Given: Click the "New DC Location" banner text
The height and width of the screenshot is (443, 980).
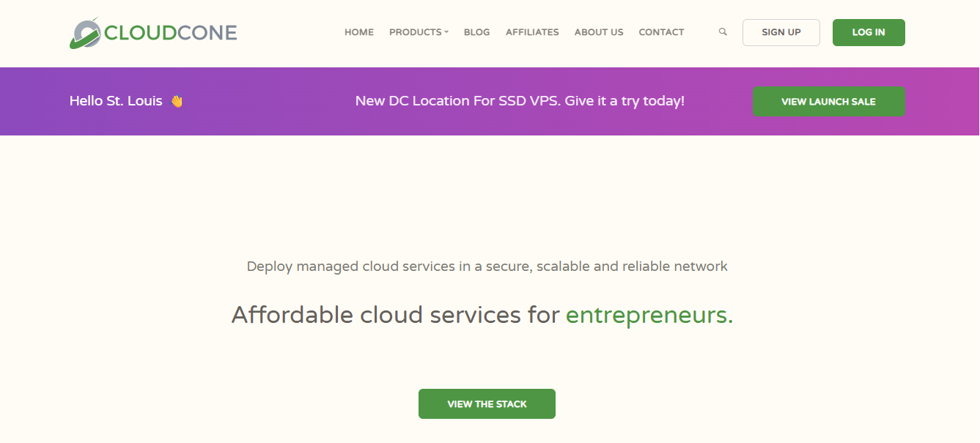Looking at the screenshot, I should click(520, 101).
